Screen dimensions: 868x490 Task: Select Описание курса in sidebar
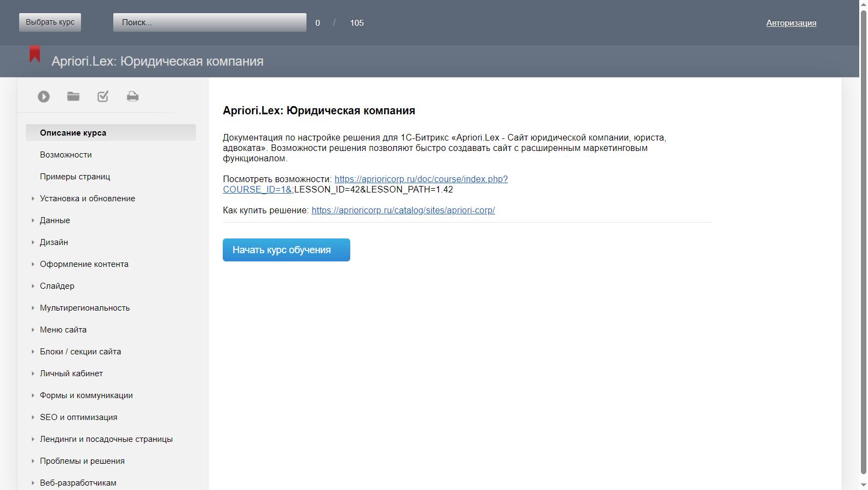click(x=111, y=133)
